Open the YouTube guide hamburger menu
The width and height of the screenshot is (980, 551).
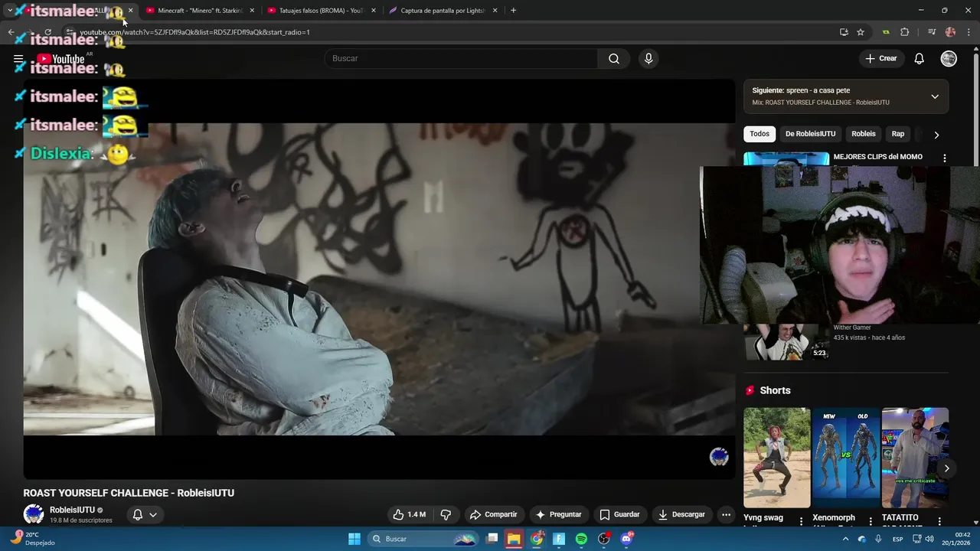tap(18, 59)
